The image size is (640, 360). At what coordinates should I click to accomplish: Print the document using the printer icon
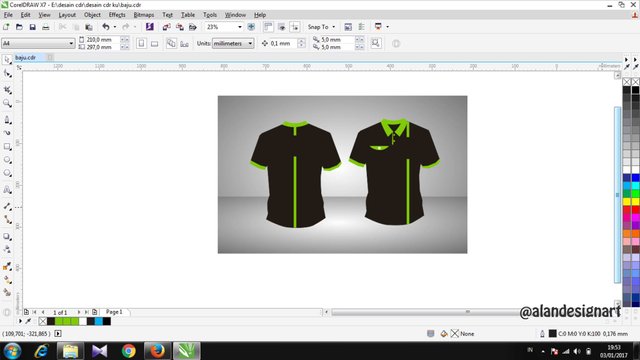coord(46,27)
